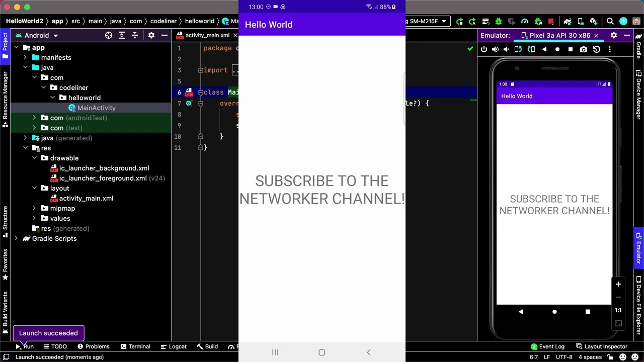Expand the com (androidTest) package
Screen dimensions: 644x362
pos(34,118)
